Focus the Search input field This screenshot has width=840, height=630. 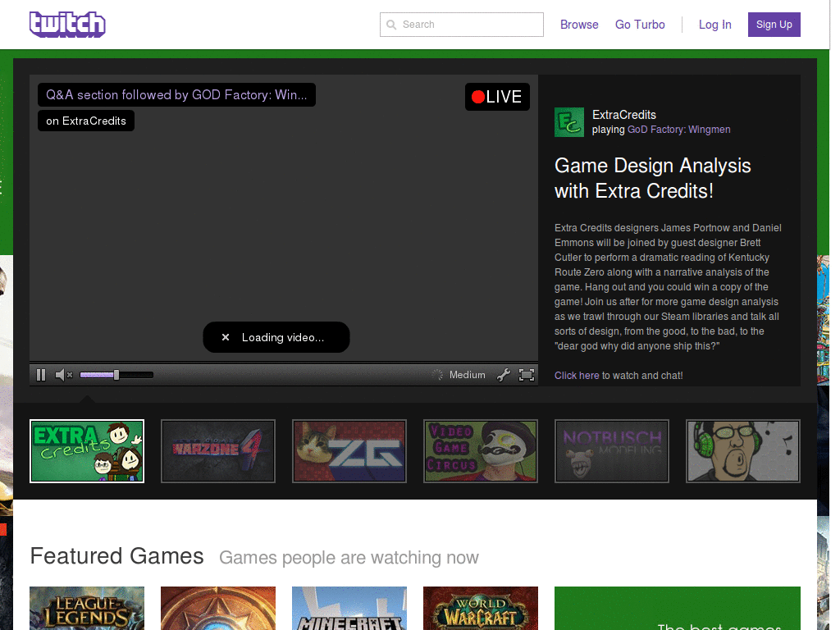[x=461, y=25]
